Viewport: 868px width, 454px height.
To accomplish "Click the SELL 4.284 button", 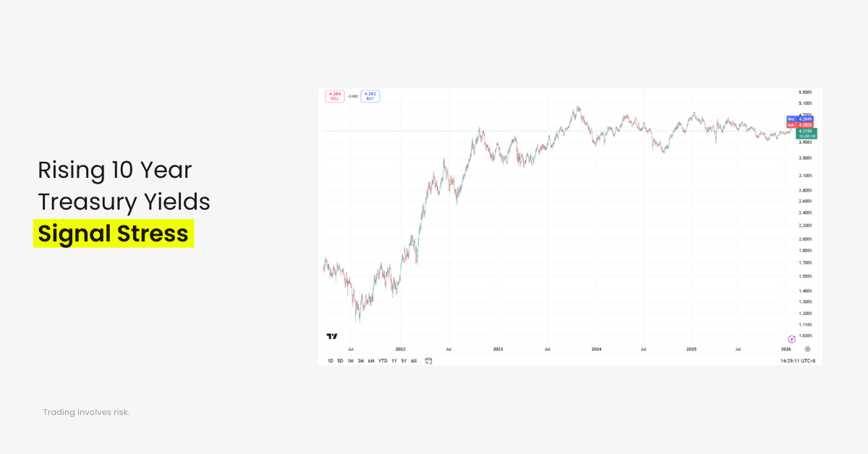I will (333, 95).
